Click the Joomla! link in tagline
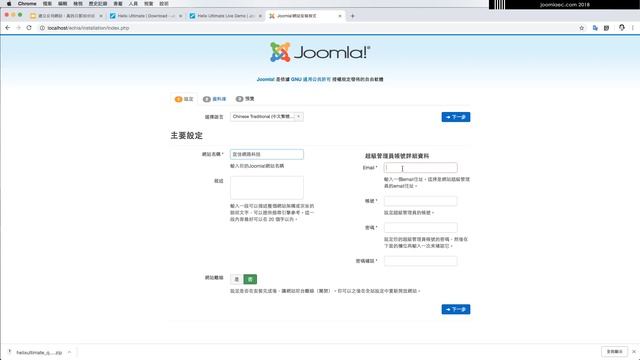The width and height of the screenshot is (640, 360). [265, 79]
